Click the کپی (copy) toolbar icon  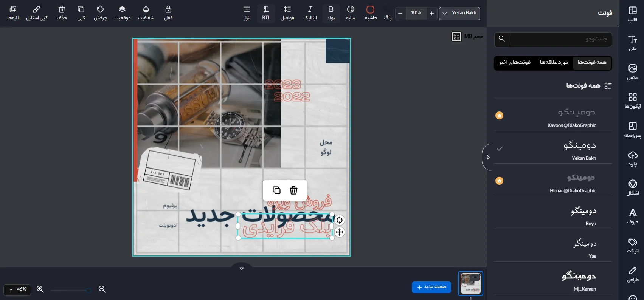[x=81, y=13]
